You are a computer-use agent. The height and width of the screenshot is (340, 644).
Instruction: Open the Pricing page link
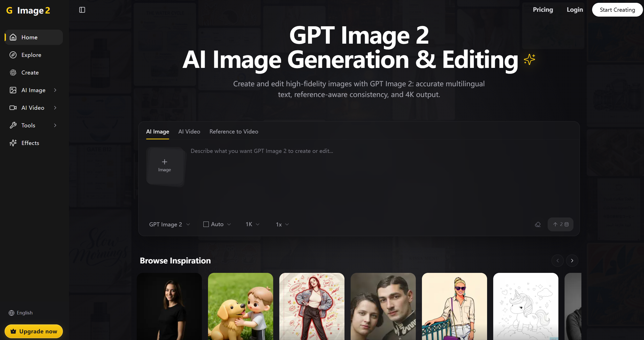[543, 10]
